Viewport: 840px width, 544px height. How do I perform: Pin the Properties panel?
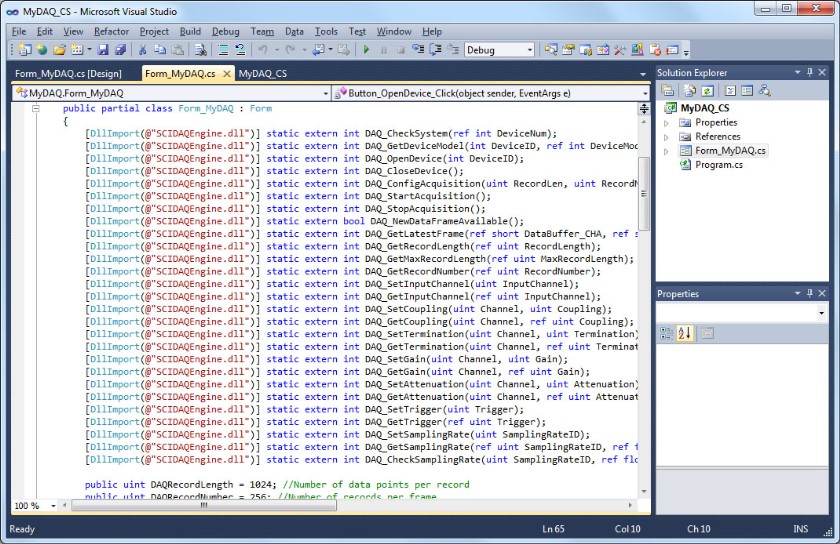[809, 293]
